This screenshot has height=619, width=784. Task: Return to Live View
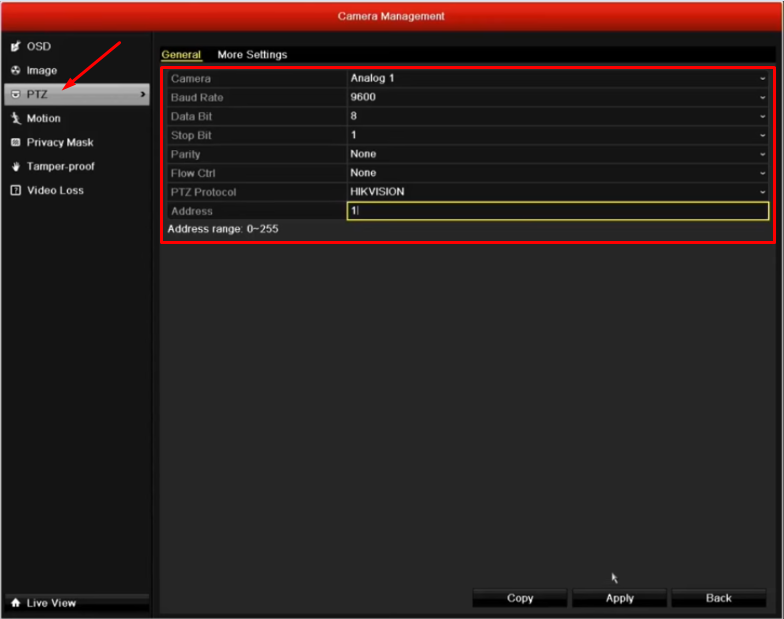(76, 603)
